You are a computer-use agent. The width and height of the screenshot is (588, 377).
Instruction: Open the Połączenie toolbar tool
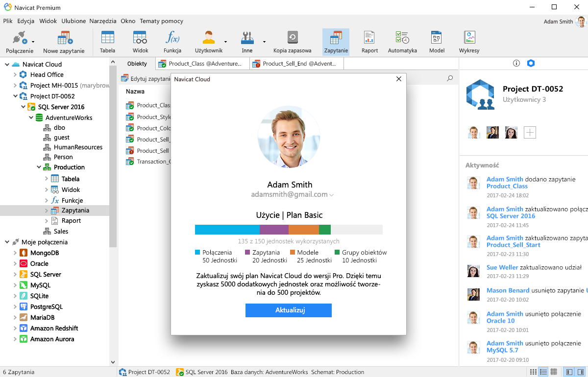coord(20,42)
